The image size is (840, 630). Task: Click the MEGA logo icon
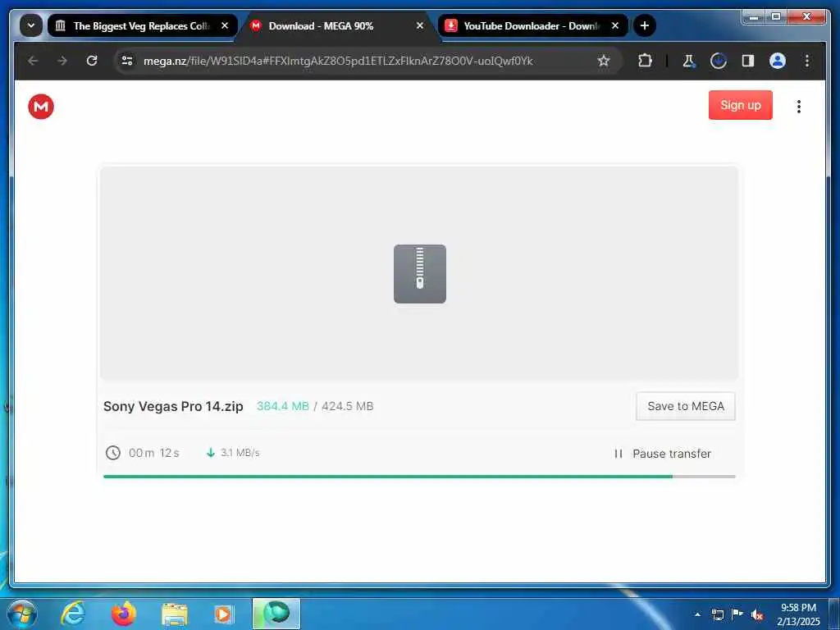[x=41, y=106]
